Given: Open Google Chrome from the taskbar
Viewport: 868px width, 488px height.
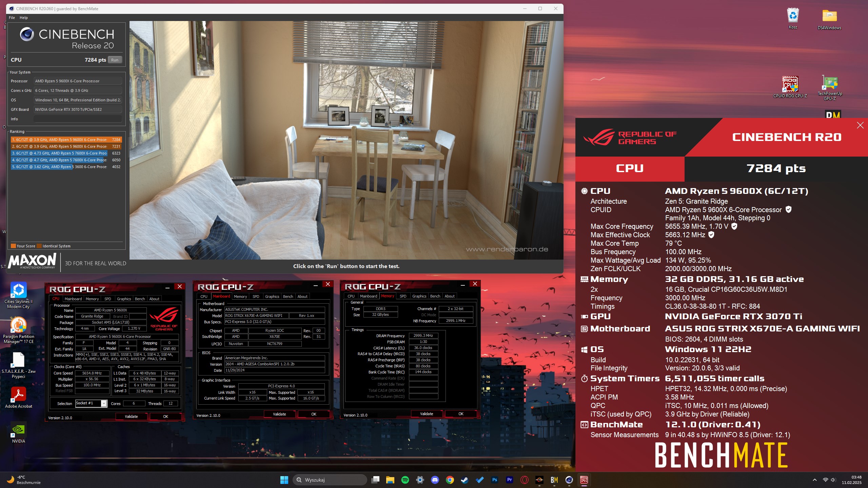Looking at the screenshot, I should click(450, 480).
